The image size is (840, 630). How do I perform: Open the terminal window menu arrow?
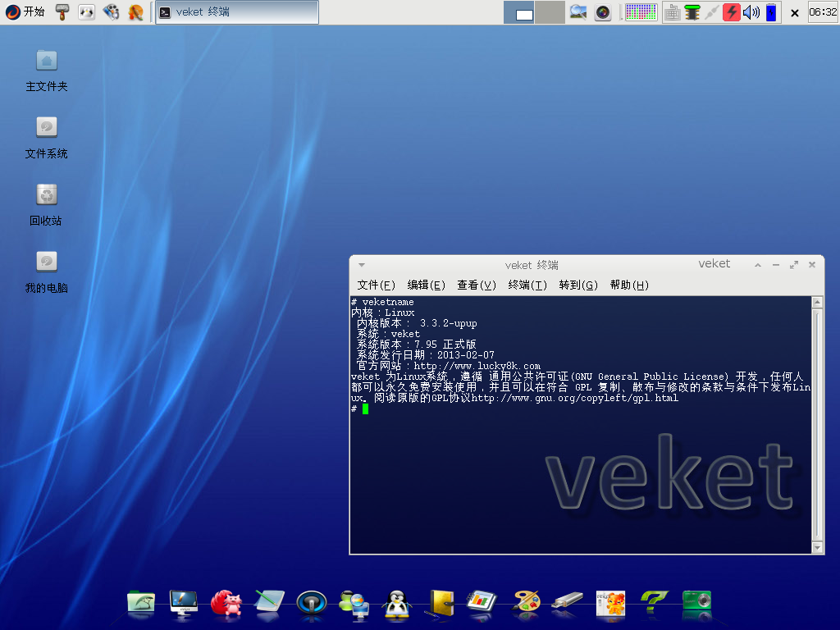click(x=362, y=265)
